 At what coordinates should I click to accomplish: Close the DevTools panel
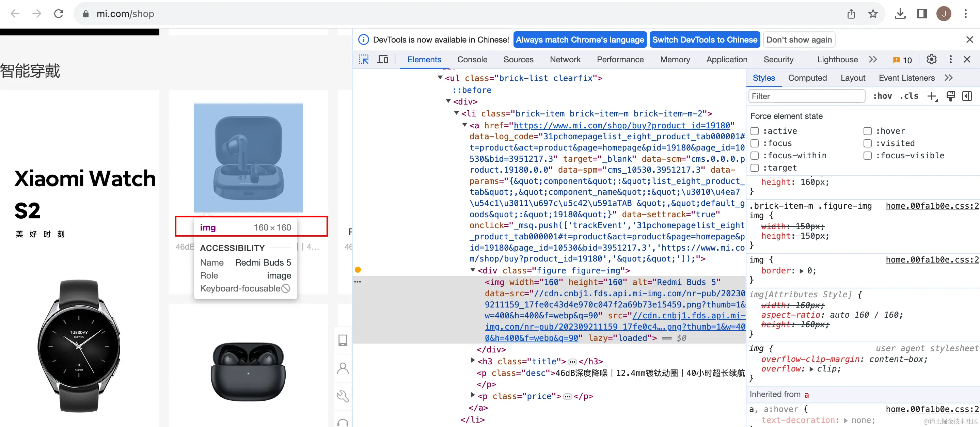point(967,59)
